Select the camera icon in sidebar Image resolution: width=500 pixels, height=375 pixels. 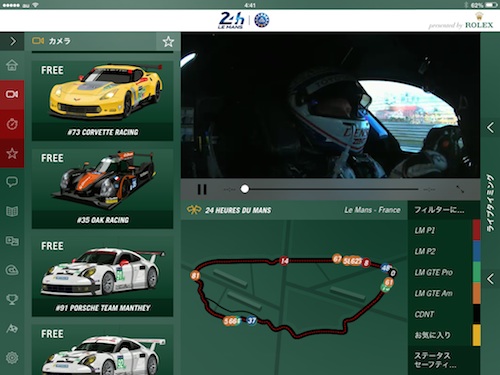(12, 94)
